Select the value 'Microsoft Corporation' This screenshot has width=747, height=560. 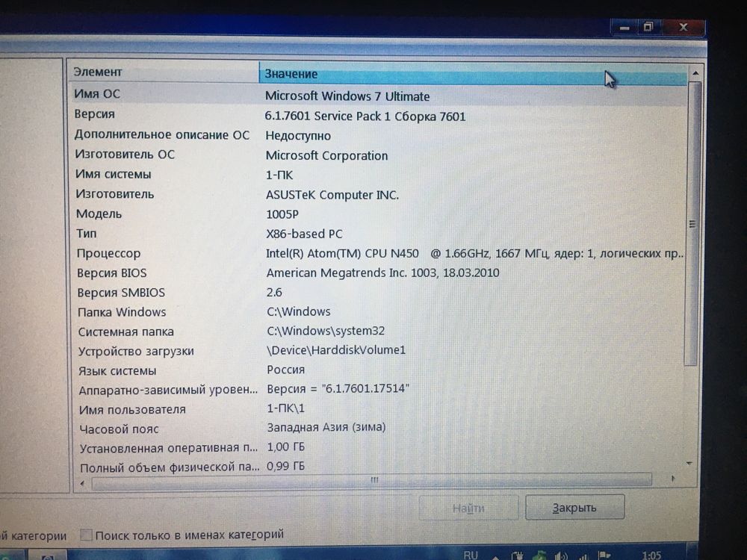(327, 156)
